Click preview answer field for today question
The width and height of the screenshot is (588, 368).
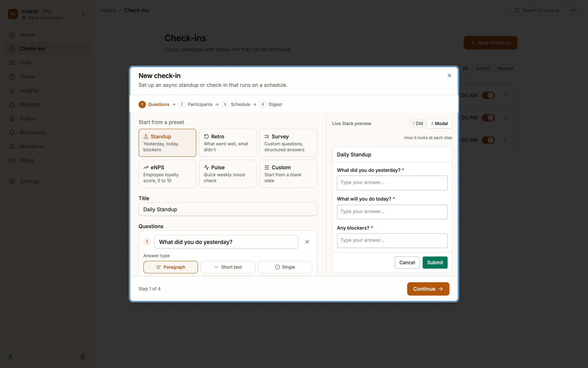392,212
